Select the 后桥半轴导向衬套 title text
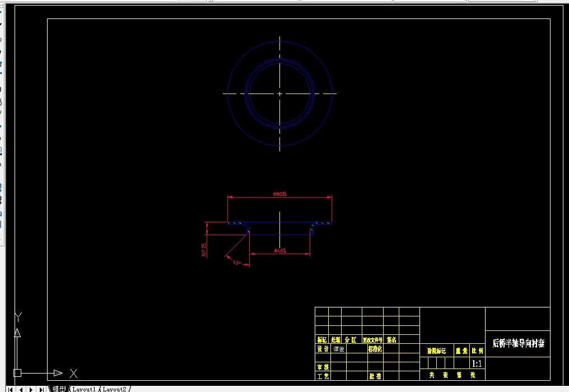Screen dimensions: 569x392 [518, 343]
